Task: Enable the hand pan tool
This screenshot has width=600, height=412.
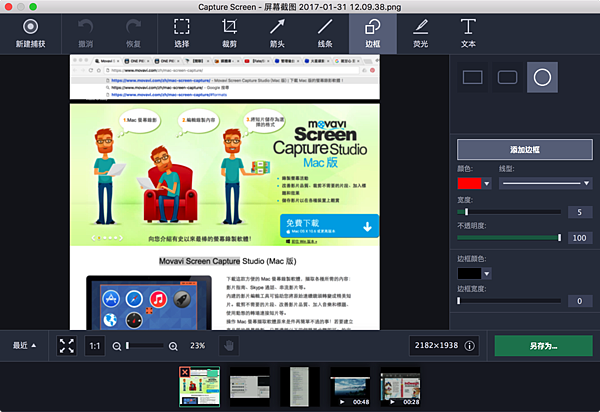Action: 229,346
